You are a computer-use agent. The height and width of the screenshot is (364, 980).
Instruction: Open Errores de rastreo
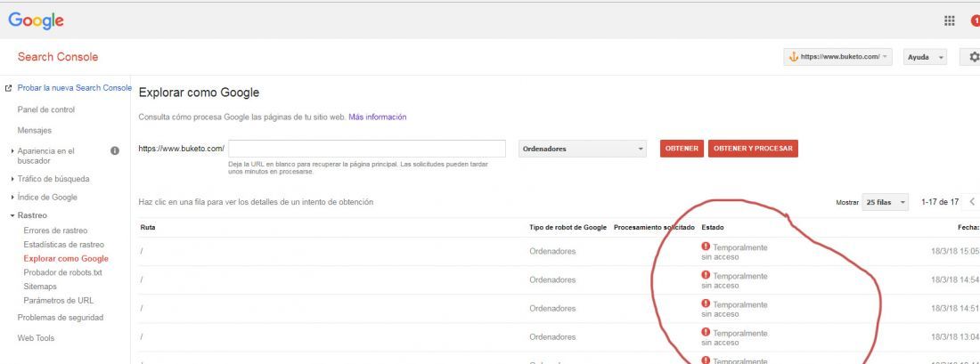[55, 231]
